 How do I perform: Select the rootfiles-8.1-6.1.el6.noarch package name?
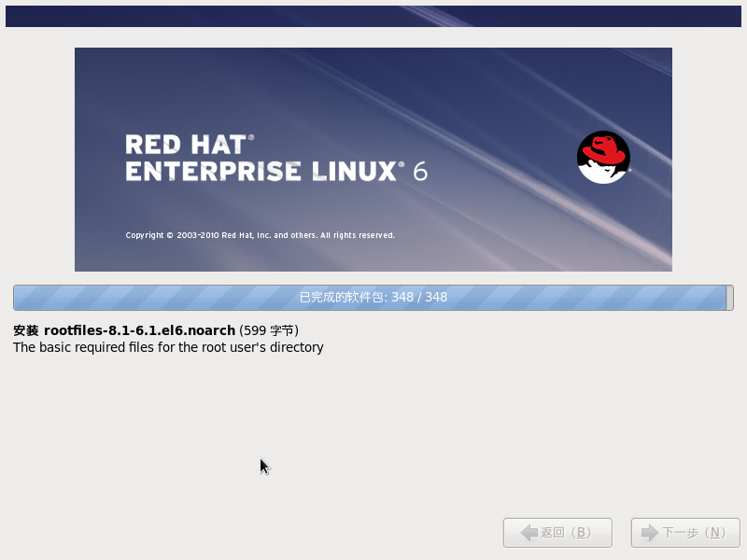click(139, 330)
